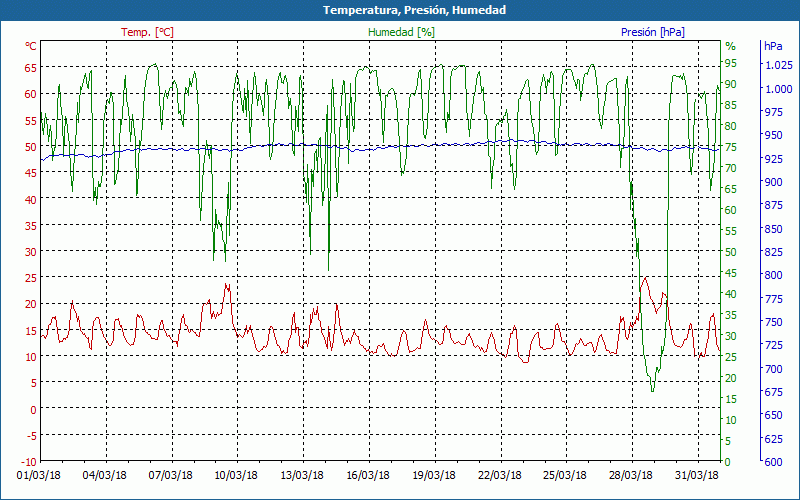The image size is (800, 500).
Task: Click the green '15' humidity axis value
Action: point(731,399)
